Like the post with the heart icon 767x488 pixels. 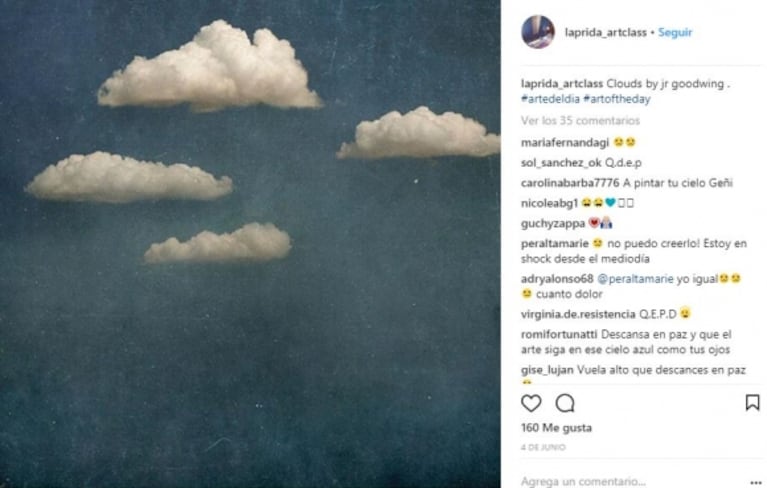coord(531,403)
